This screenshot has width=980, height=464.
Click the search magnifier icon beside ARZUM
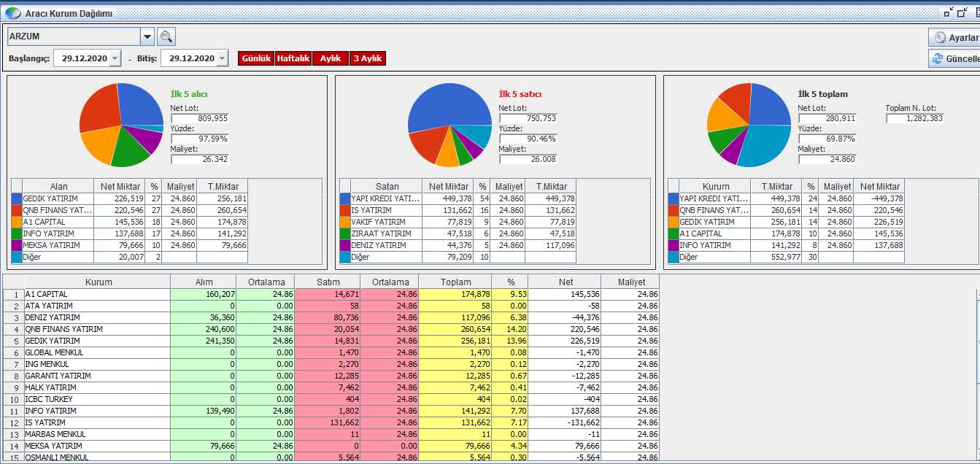pos(166,36)
